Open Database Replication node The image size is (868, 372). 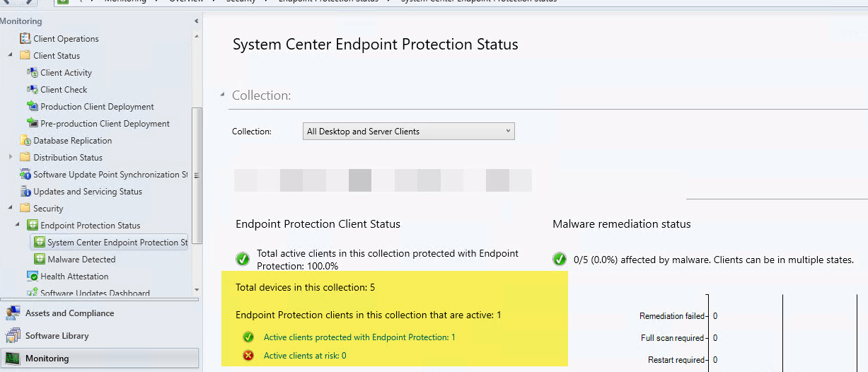click(72, 141)
